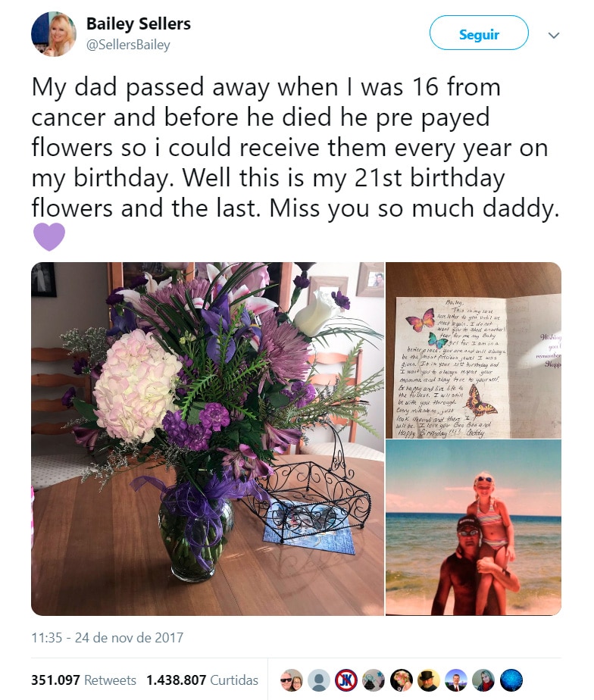Open the tweet timestamp 24 de nov de 2017
The image size is (594, 700).
pyautogui.click(x=107, y=638)
